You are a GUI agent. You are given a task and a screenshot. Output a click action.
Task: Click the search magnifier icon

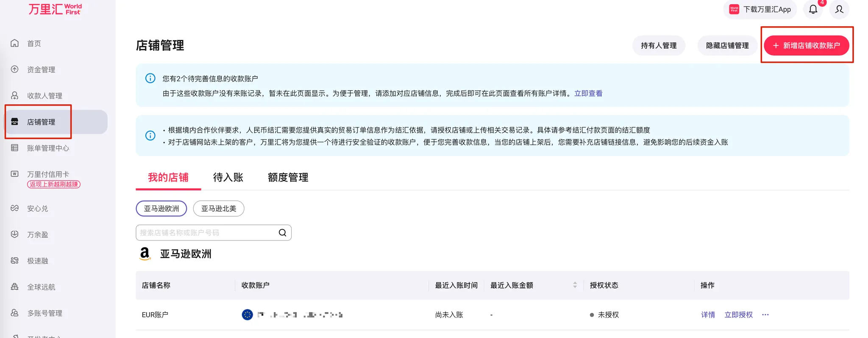[282, 233]
